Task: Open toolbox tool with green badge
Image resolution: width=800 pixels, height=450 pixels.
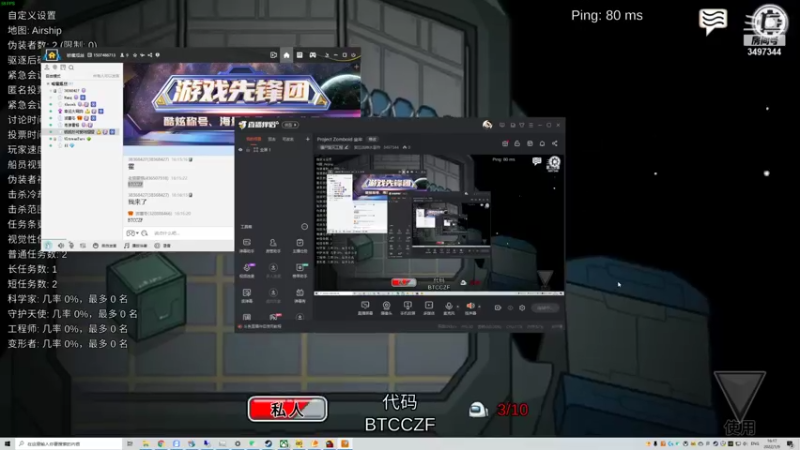Action: pyautogui.click(x=300, y=270)
